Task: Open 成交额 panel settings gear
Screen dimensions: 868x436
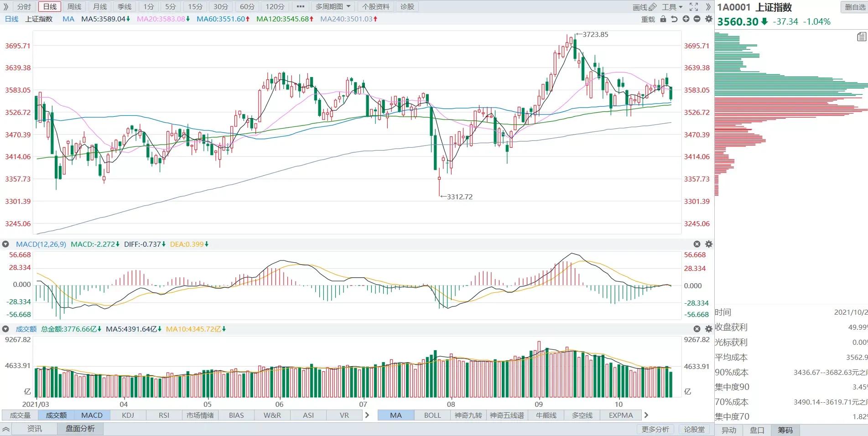Action: pos(709,329)
